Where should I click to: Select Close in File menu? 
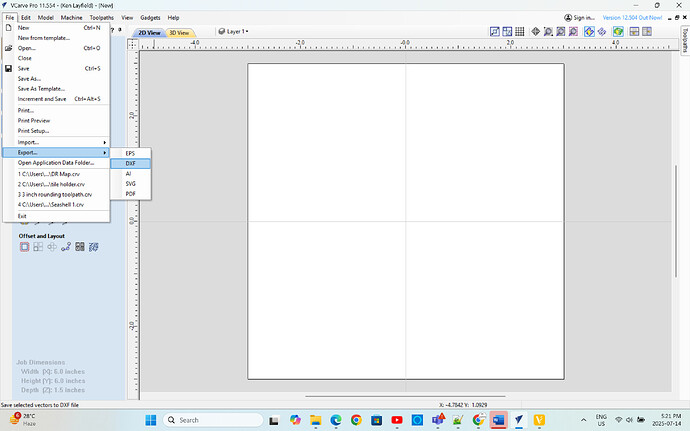(56, 58)
